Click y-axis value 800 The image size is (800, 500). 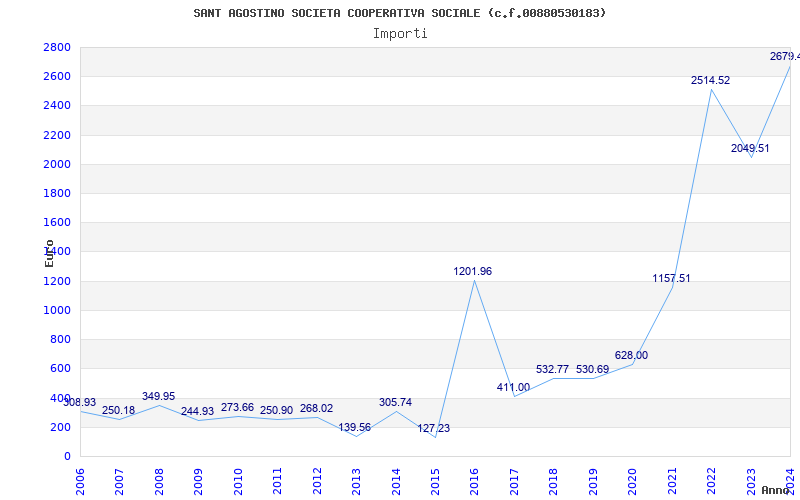(x=60, y=339)
